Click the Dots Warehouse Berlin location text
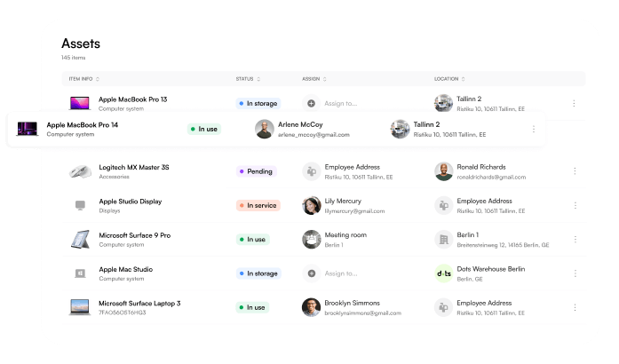619x364 pixels. pos(491,269)
